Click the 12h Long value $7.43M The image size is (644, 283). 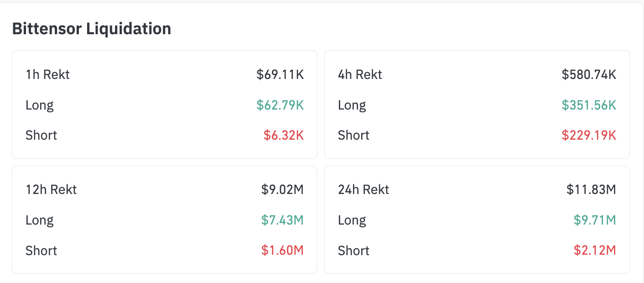coord(282,220)
